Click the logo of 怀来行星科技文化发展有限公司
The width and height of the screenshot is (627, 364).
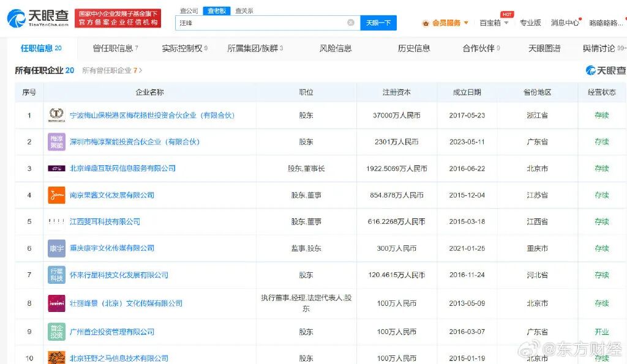tap(56, 275)
